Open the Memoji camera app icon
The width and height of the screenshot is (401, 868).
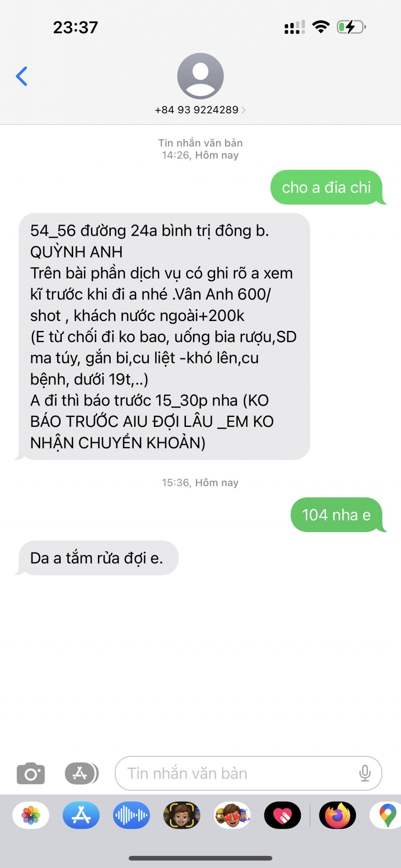tap(182, 815)
